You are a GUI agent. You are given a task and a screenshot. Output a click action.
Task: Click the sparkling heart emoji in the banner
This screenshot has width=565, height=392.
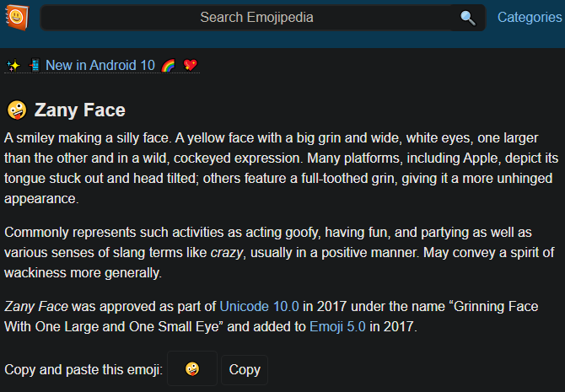coord(190,65)
